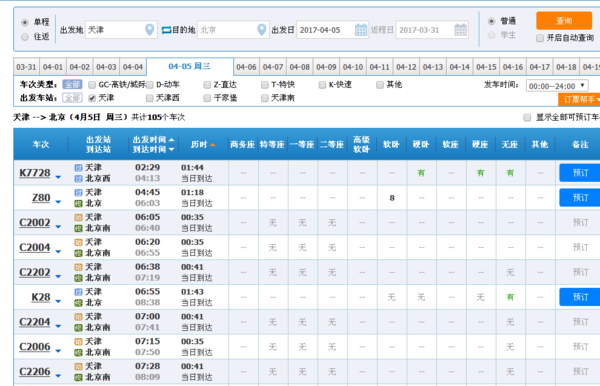The height and width of the screenshot is (386, 600).
Task: Sort by departure time ascending arrow
Action: (x=171, y=140)
